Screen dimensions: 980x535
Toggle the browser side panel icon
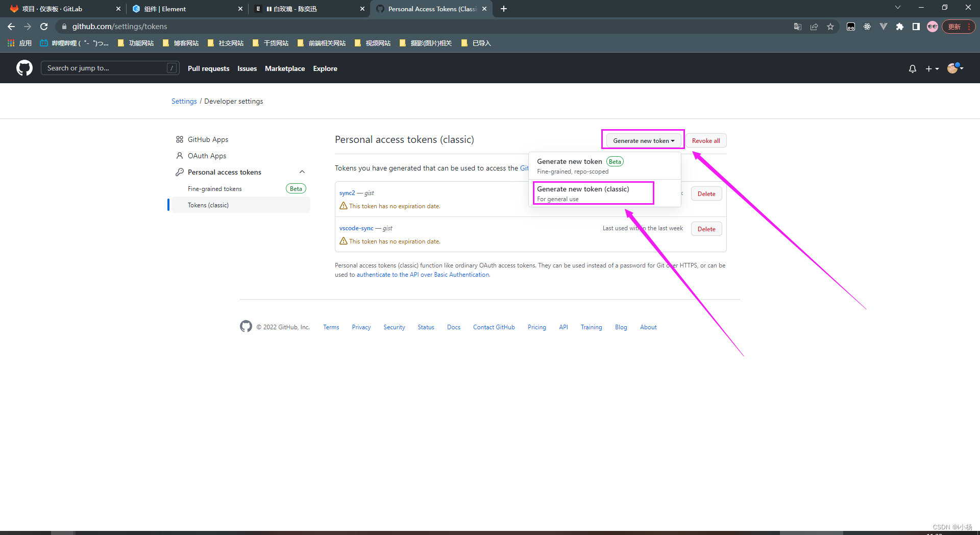point(916,27)
